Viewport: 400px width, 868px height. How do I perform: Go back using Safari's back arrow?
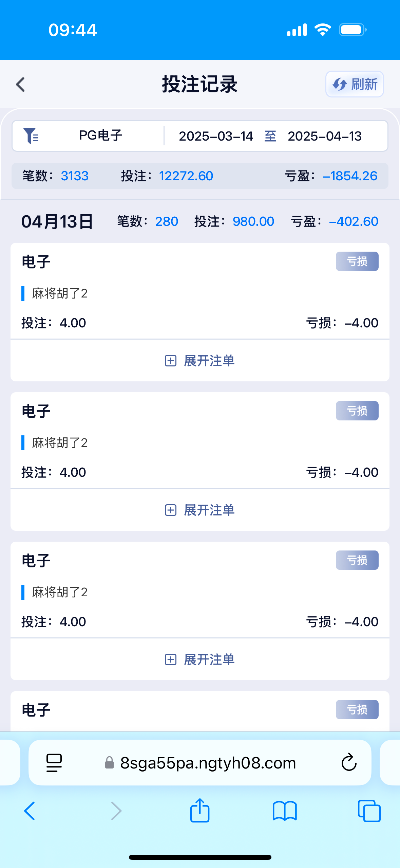(30, 811)
